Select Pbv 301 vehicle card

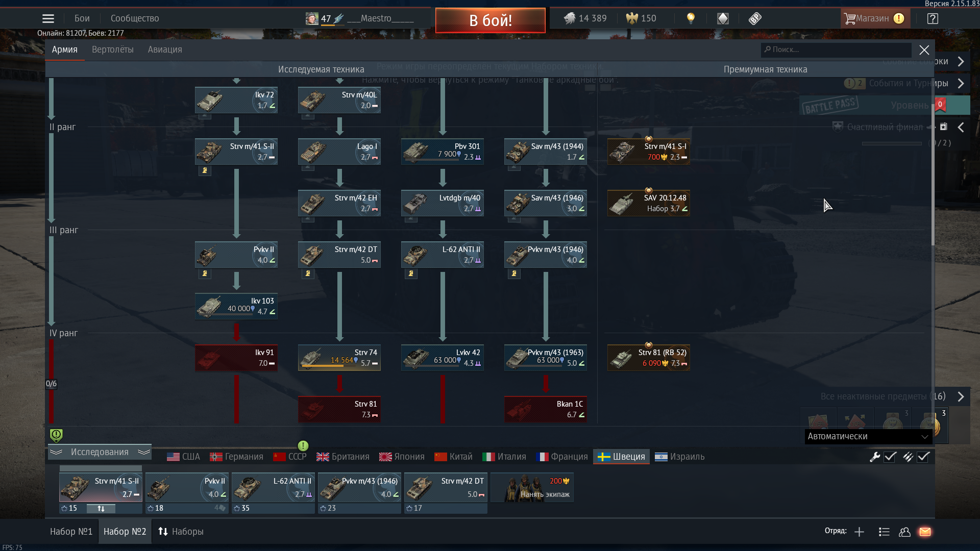pos(443,152)
